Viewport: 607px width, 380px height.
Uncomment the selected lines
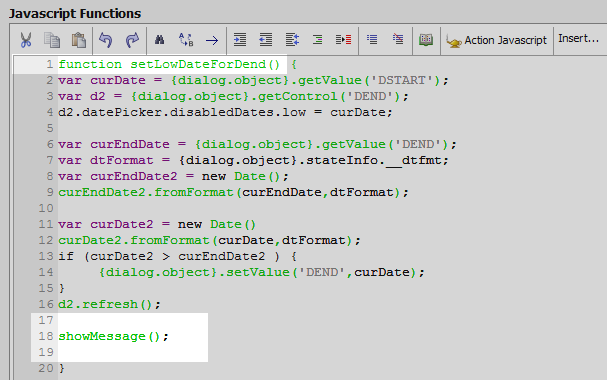click(398, 39)
